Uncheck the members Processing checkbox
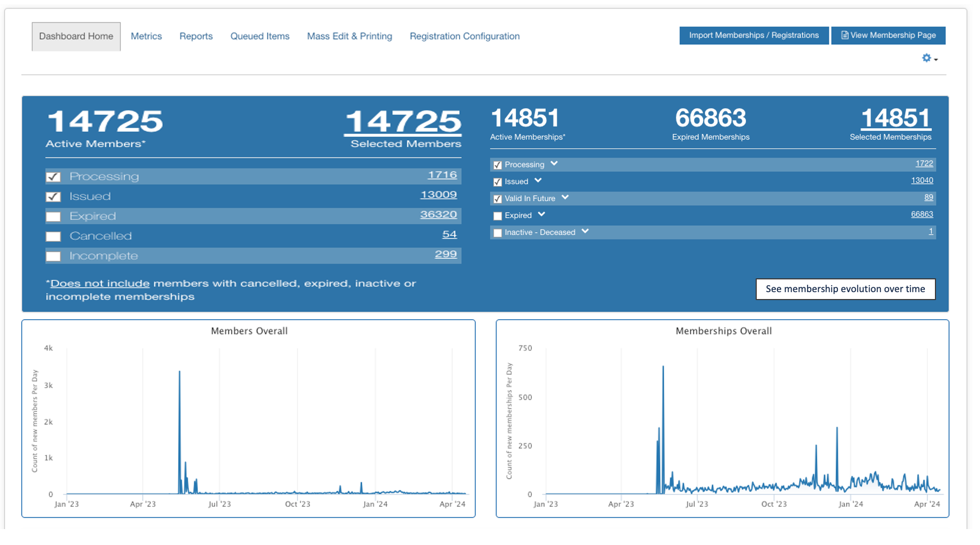980x545 pixels. pos(53,177)
